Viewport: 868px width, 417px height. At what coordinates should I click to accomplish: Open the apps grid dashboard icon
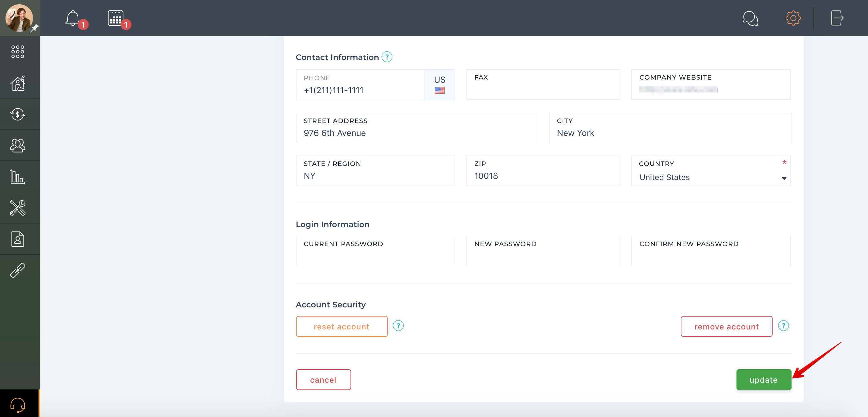tap(17, 52)
